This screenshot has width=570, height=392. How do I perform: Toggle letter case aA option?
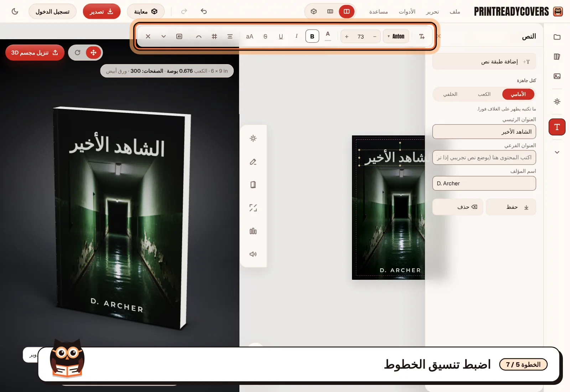click(249, 36)
